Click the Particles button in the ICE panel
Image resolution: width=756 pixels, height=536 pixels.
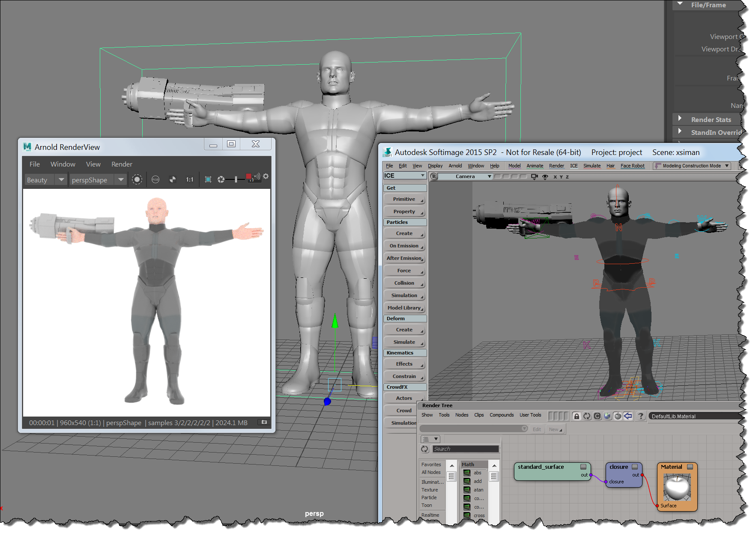pos(404,222)
